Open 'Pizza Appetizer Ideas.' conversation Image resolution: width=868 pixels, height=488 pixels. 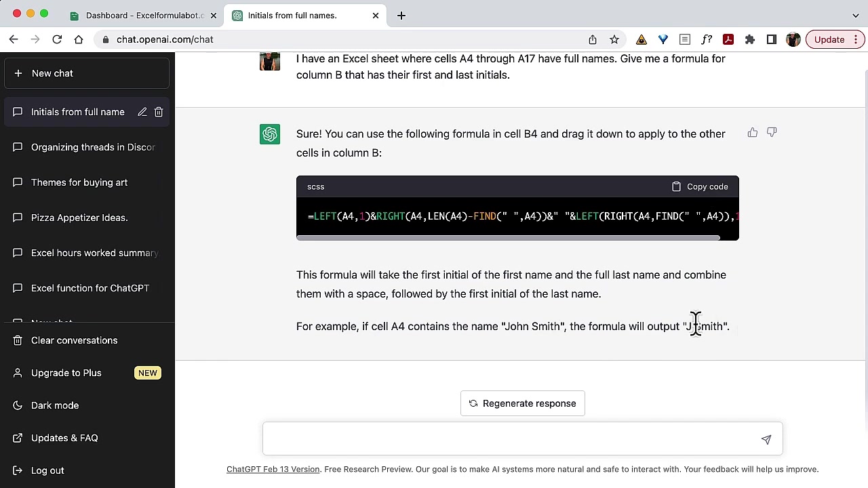87,218
